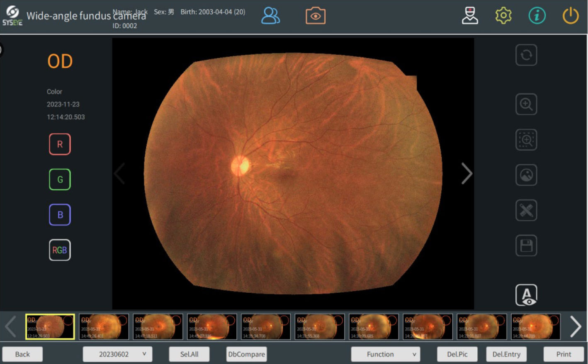Open the doctor account panel
Viewport: 588px width, 364px height.
470,16
